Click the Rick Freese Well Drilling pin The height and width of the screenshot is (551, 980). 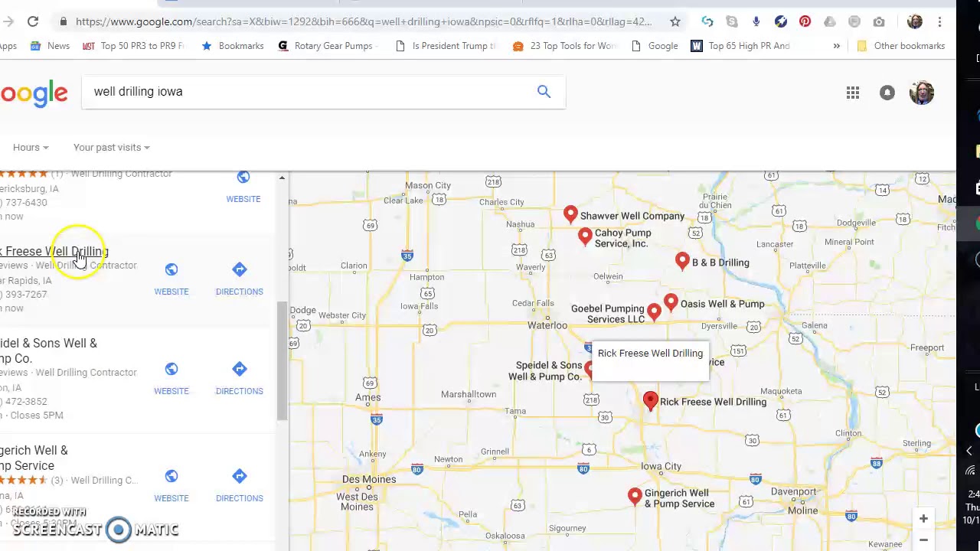pyautogui.click(x=650, y=401)
